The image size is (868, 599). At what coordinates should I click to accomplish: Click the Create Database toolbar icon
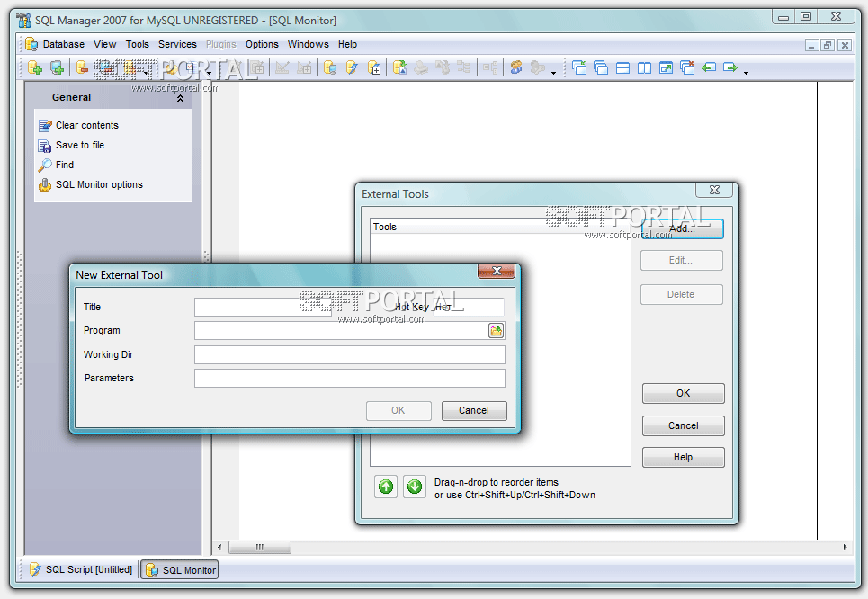point(35,67)
